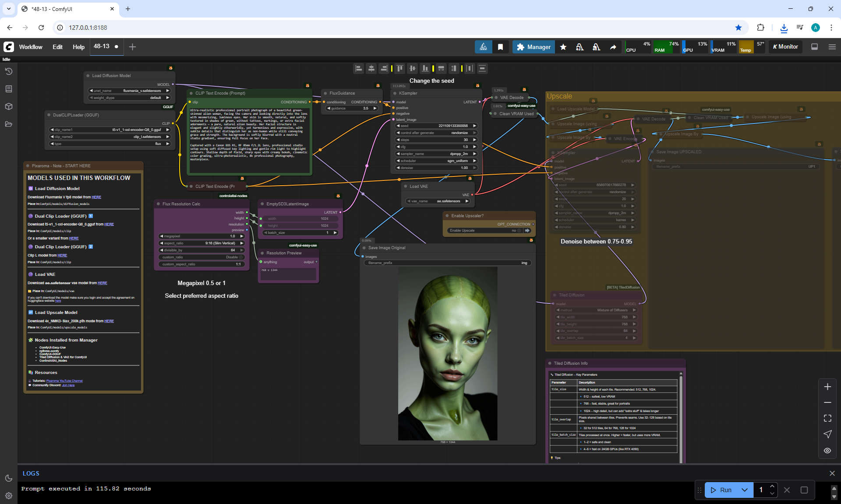Open the workflows folder sidebar icon
Image resolution: width=841 pixels, height=504 pixels.
pyautogui.click(x=8, y=124)
